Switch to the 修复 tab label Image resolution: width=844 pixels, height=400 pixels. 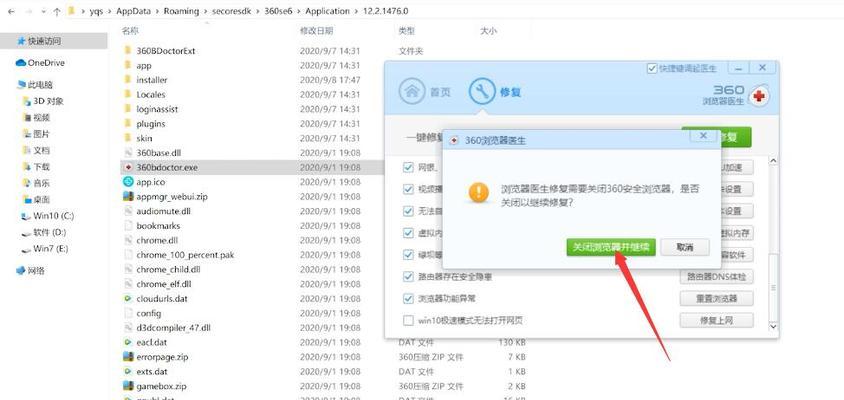pos(511,92)
